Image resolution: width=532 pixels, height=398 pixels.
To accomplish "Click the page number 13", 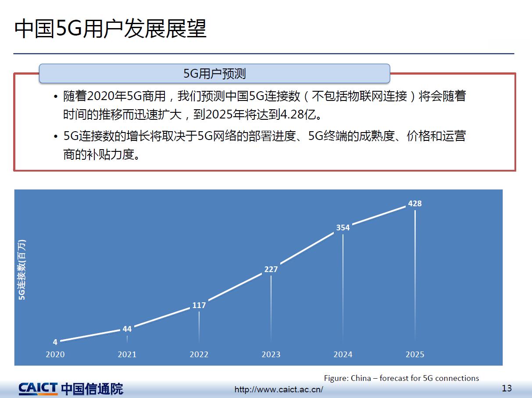I will [x=507, y=388].
